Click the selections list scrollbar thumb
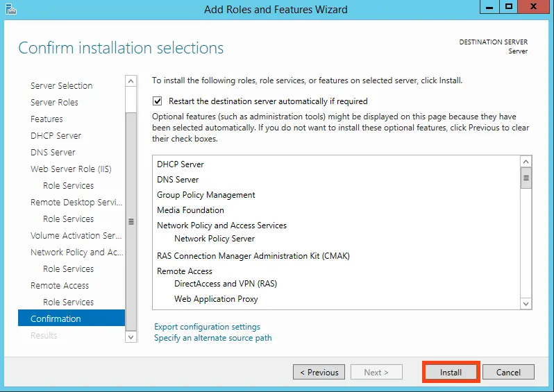The height and width of the screenshot is (392, 554). 526,178
